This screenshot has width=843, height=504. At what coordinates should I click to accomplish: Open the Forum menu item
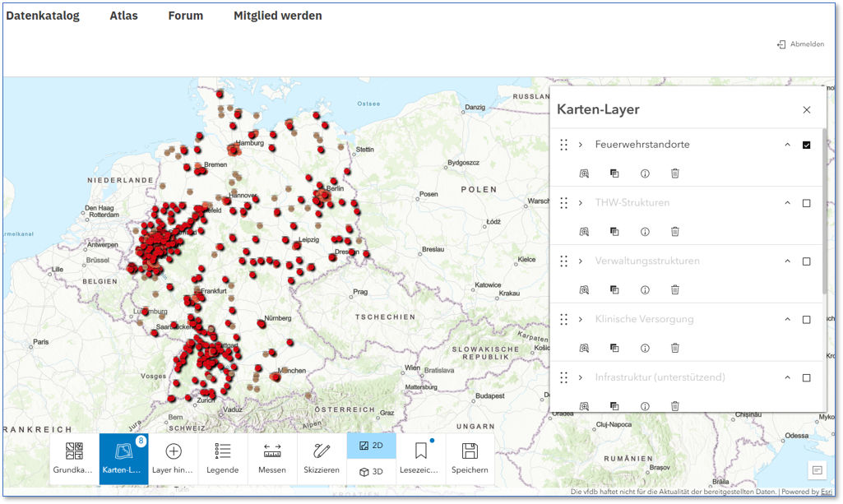(185, 15)
